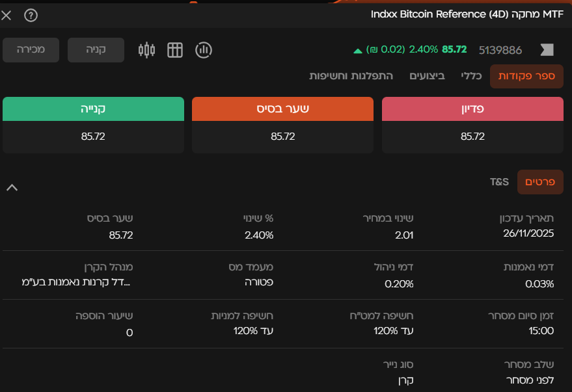
Task: Click the flag icon beside security number 5139886
Action: click(x=547, y=50)
